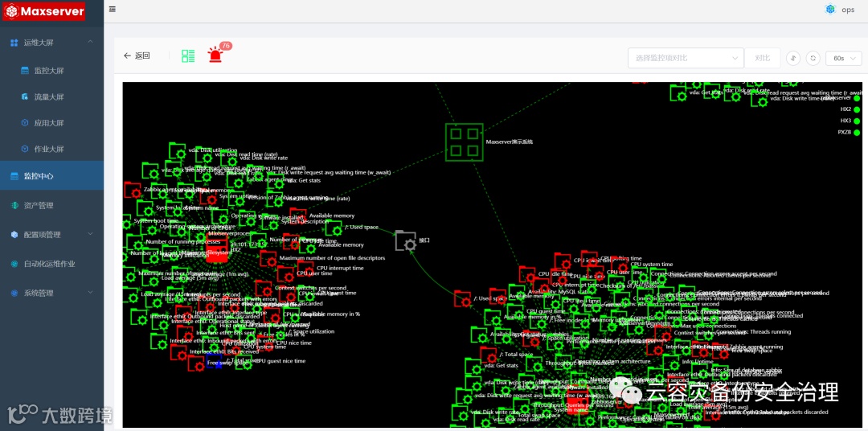Open the 60s refresh interval dropdown
This screenshot has height=431, width=868.
[x=844, y=58]
